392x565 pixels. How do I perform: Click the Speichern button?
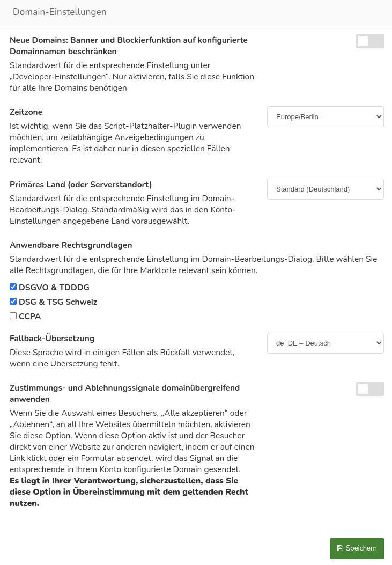click(357, 548)
